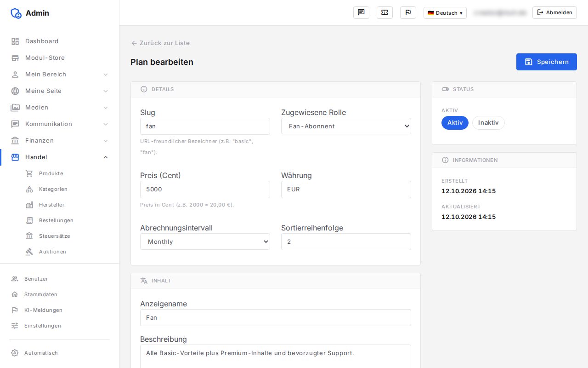The image size is (588, 368).
Task: Click the Modul-Store shop icon
Action: point(15,58)
